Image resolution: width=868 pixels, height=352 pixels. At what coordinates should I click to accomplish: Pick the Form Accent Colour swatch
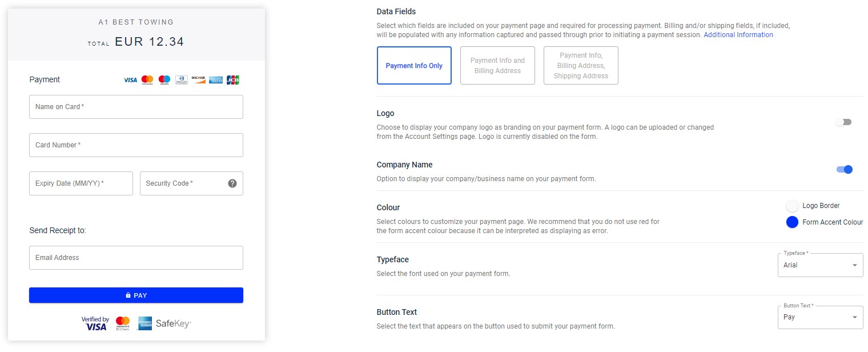pos(792,222)
